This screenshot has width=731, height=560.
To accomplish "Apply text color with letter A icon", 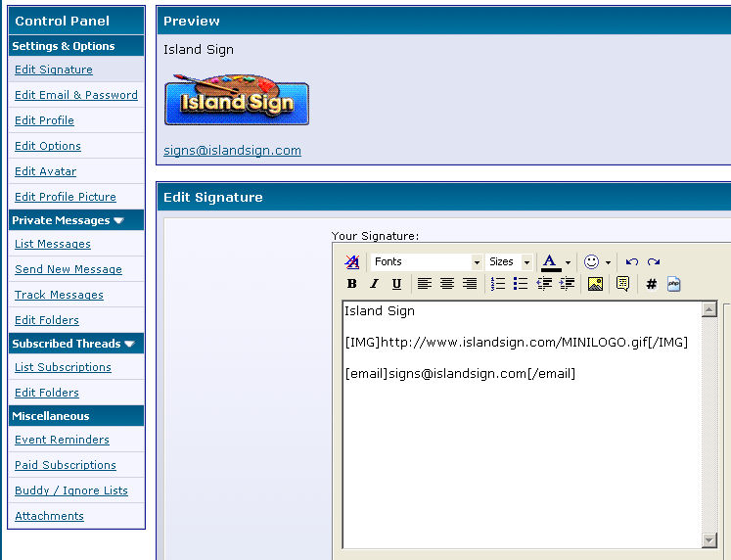I will click(x=551, y=262).
